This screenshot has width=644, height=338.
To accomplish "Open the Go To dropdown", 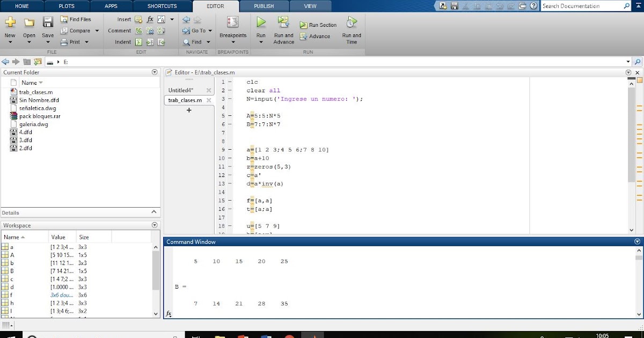I will (x=198, y=31).
